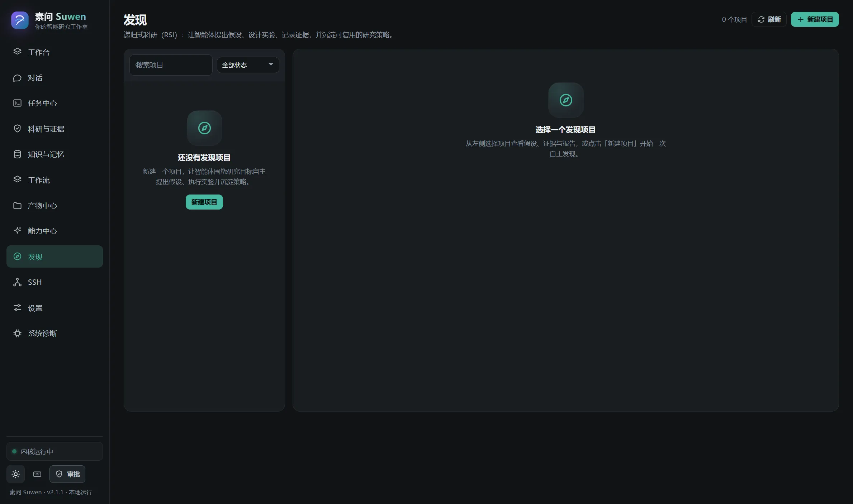This screenshot has width=853, height=504.
Task: Click 新建项目 in empty-state card
Action: tap(204, 202)
